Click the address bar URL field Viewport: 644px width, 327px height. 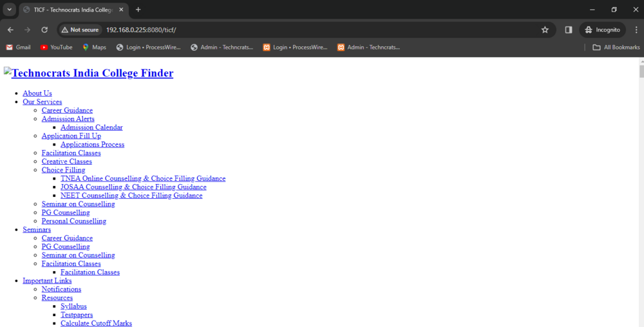coord(322,30)
